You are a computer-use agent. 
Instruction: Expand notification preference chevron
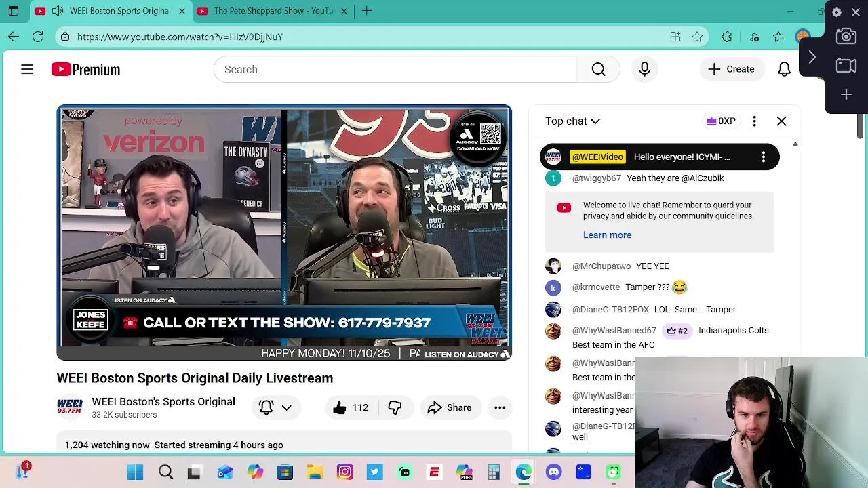coord(286,407)
